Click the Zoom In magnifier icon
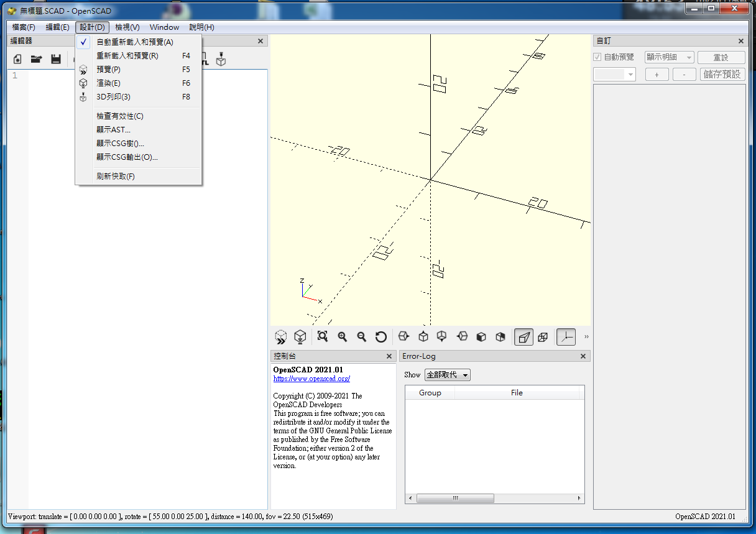Image resolution: width=756 pixels, height=534 pixels. pyautogui.click(x=342, y=336)
